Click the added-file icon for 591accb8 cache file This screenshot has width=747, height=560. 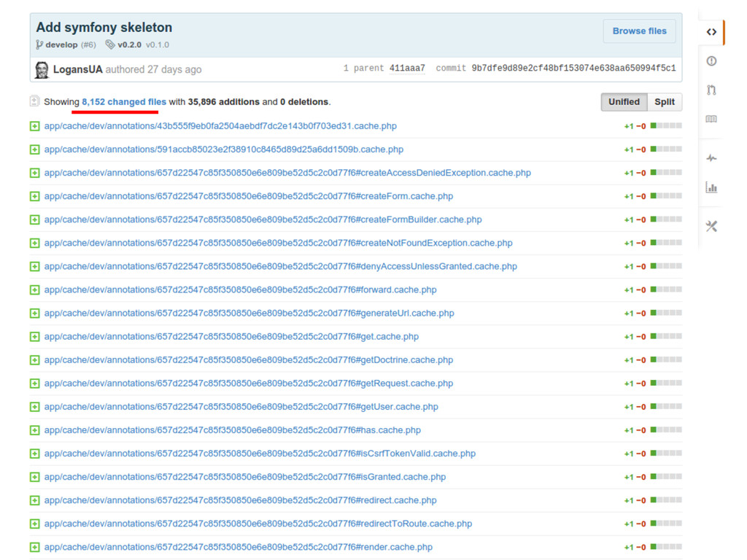(35, 149)
